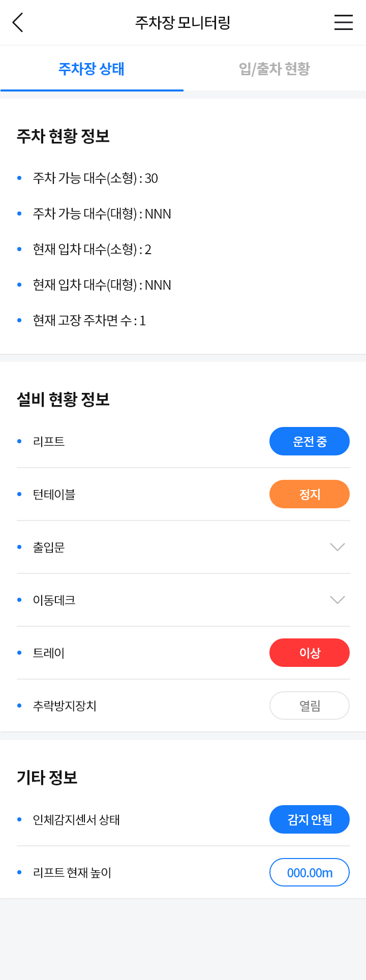Tap the 출입문 row label

pyautogui.click(x=49, y=547)
